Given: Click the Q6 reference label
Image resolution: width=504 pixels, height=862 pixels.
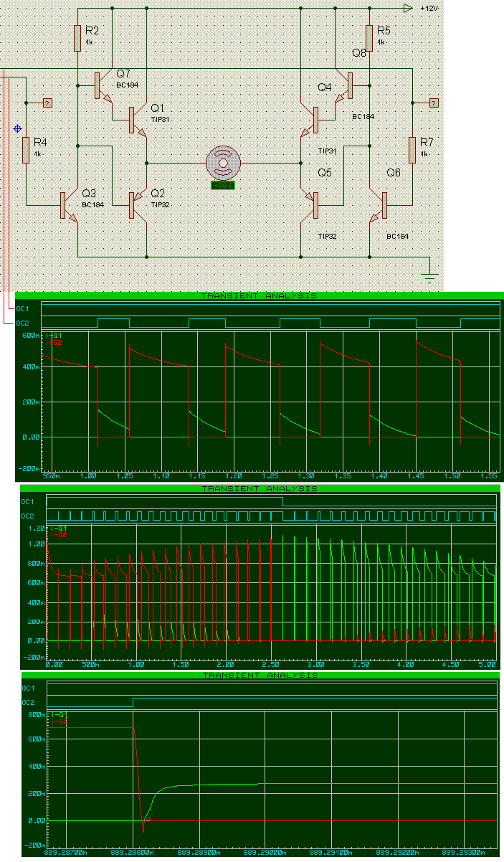Looking at the screenshot, I should pos(394,173).
